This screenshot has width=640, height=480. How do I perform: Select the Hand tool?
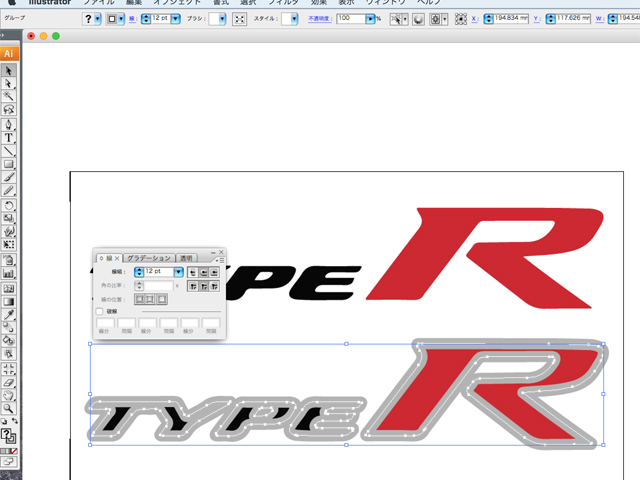[x=9, y=395]
